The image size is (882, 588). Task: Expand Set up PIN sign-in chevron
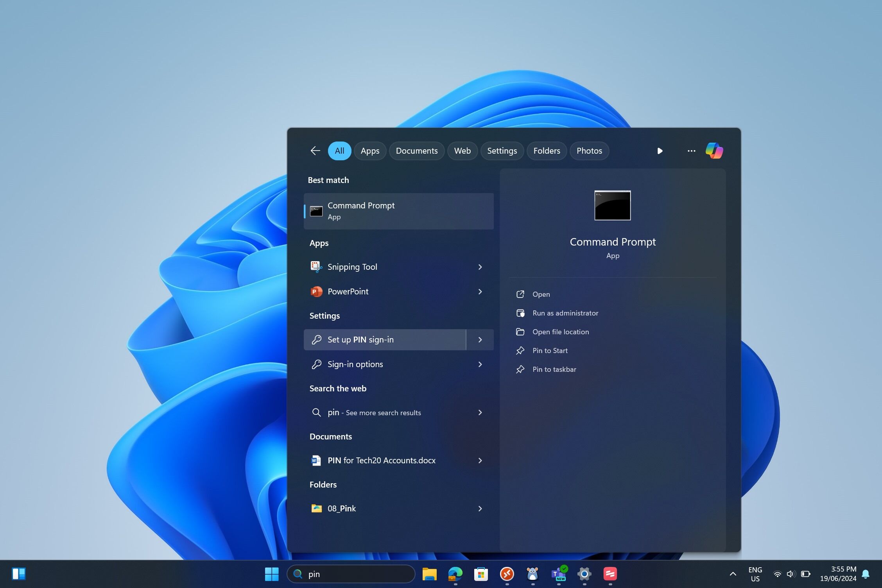point(480,340)
